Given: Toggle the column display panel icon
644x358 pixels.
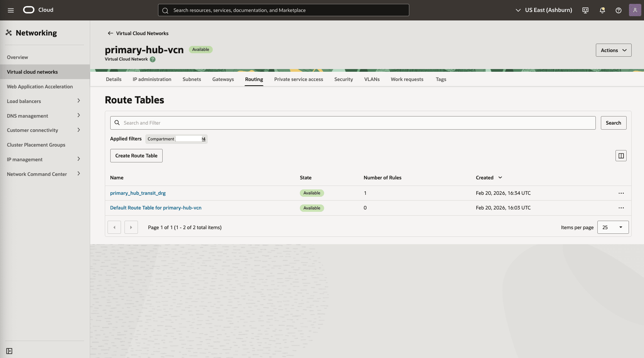Looking at the screenshot, I should coord(620,155).
